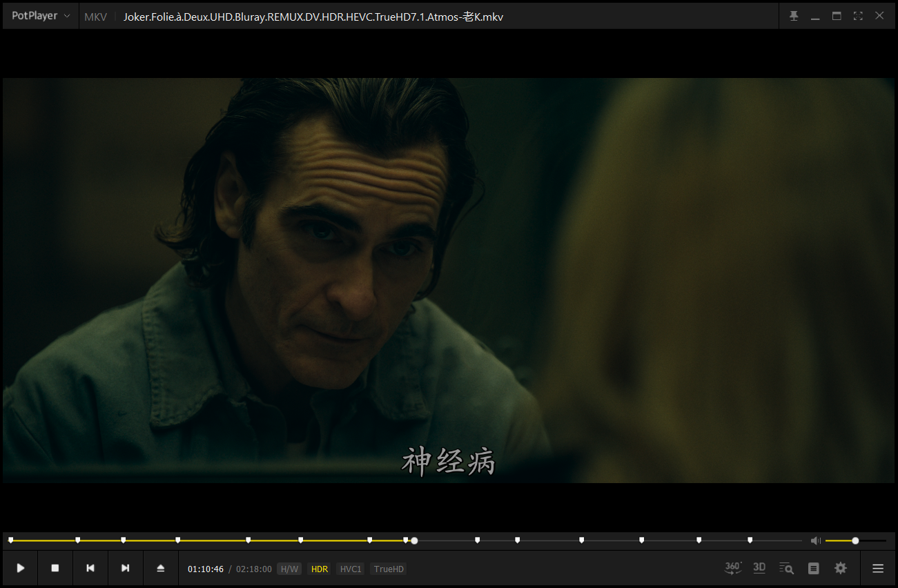Pin the window on top with pushpin icon

pyautogui.click(x=794, y=16)
